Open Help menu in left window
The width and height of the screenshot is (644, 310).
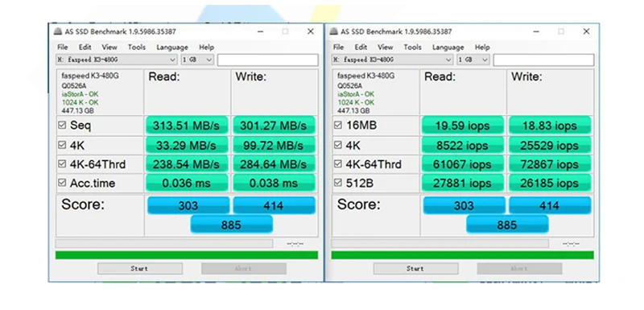click(x=207, y=48)
